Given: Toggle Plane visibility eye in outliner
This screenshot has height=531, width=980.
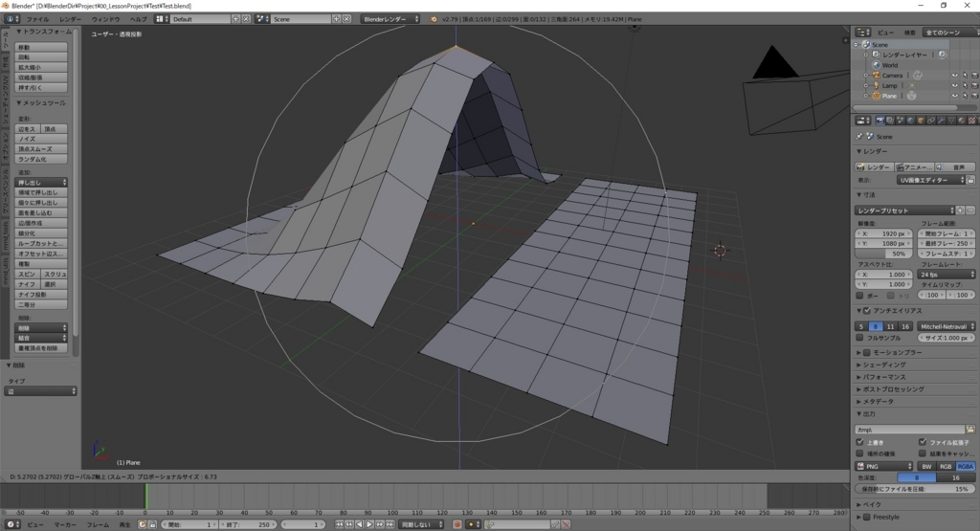Looking at the screenshot, I should click(954, 96).
